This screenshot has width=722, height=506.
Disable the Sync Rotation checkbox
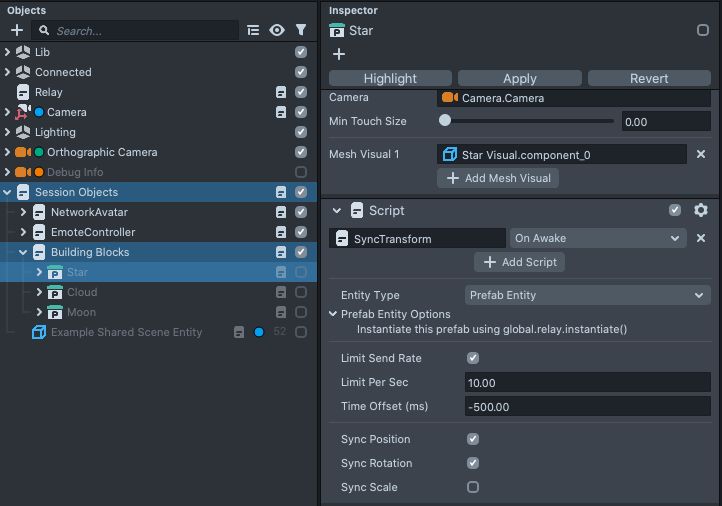473,463
